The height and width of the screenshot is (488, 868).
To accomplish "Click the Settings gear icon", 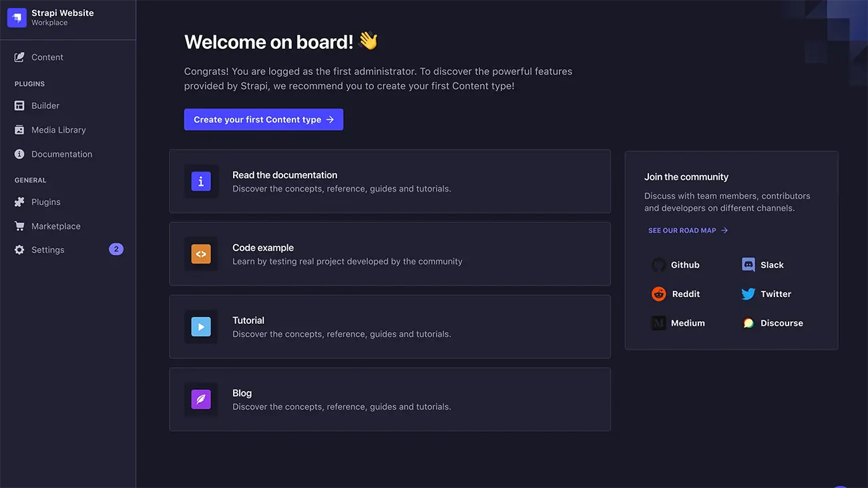I will [19, 250].
